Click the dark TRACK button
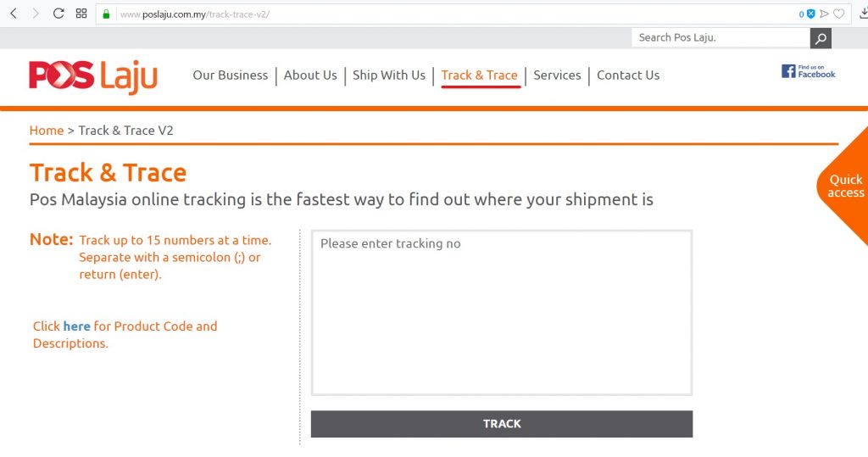 (x=502, y=424)
